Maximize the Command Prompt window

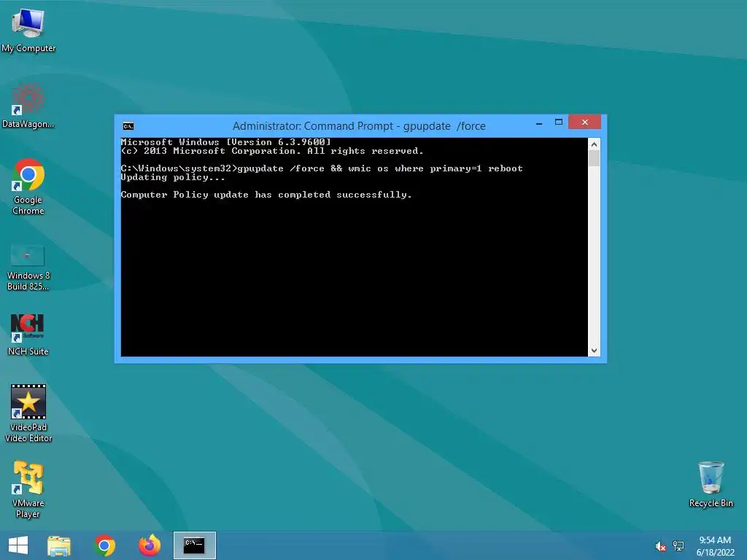[559, 122]
